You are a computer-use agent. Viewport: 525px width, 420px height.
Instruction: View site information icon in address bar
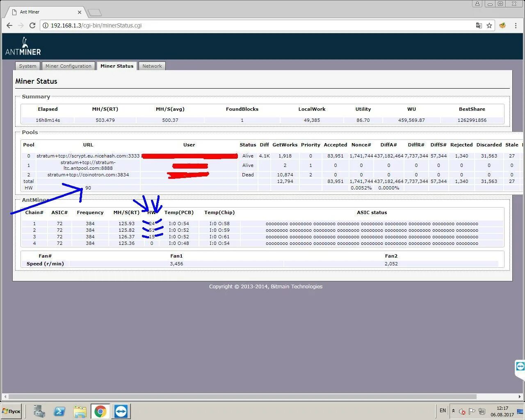pyautogui.click(x=46, y=25)
